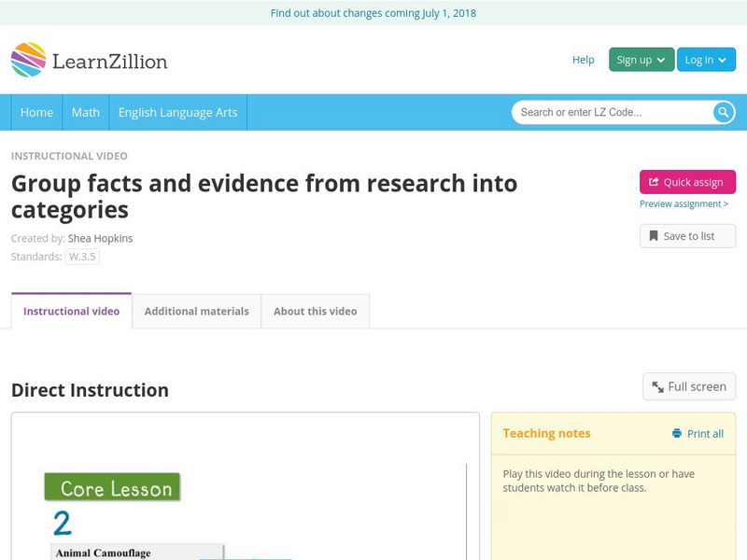Viewport: 747px width, 560px height.
Task: Click the Full screen expand icon
Action: [658, 386]
